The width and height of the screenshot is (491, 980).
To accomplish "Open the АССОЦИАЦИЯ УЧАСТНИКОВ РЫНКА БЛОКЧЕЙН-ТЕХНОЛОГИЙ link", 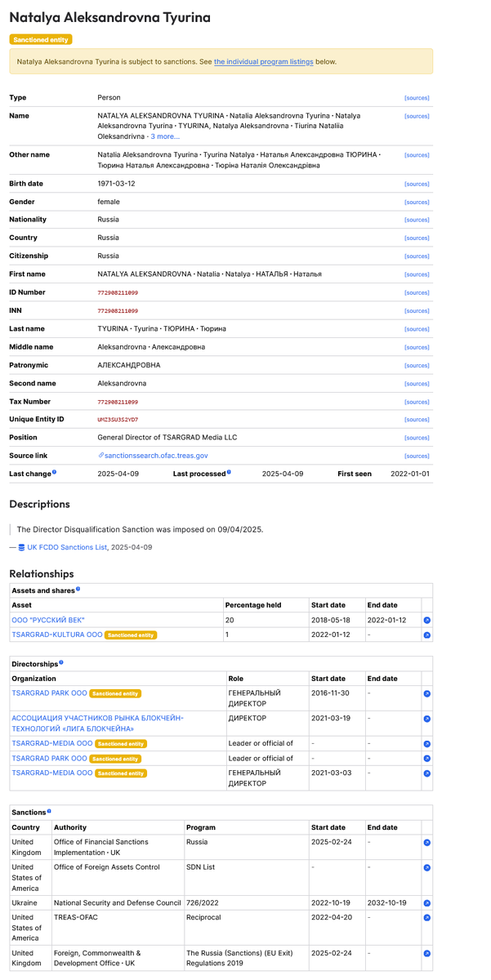I will (x=97, y=723).
